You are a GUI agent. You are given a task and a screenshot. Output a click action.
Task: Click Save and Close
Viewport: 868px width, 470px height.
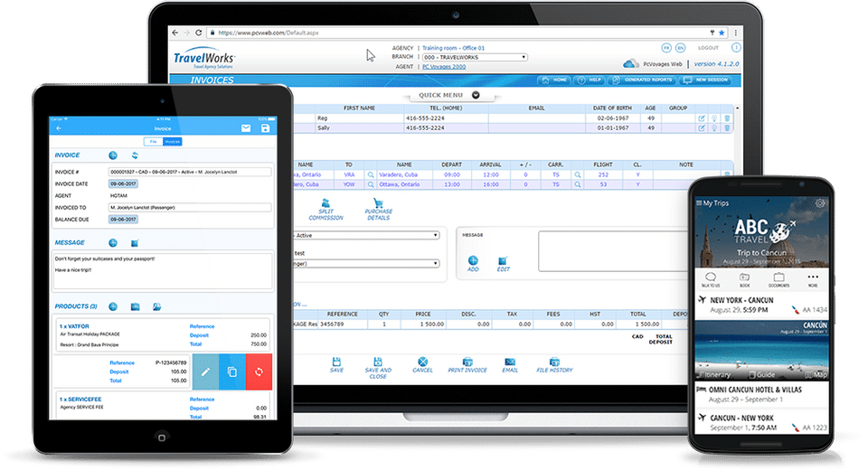(x=378, y=368)
